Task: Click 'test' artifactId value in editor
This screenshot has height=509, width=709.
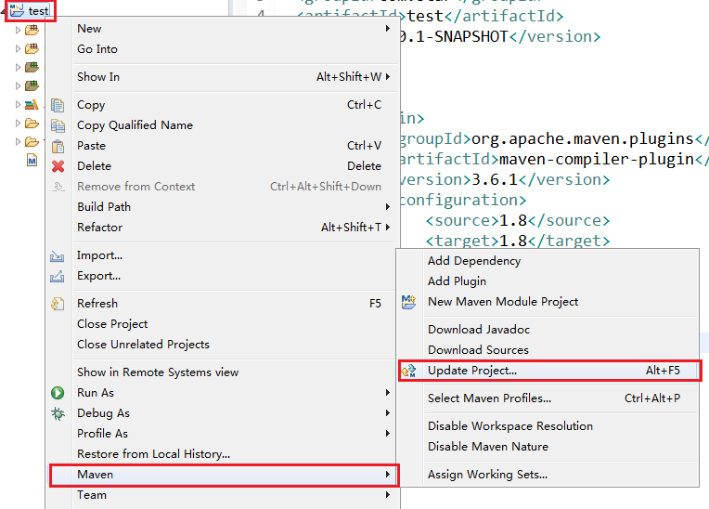Action: click(x=425, y=16)
